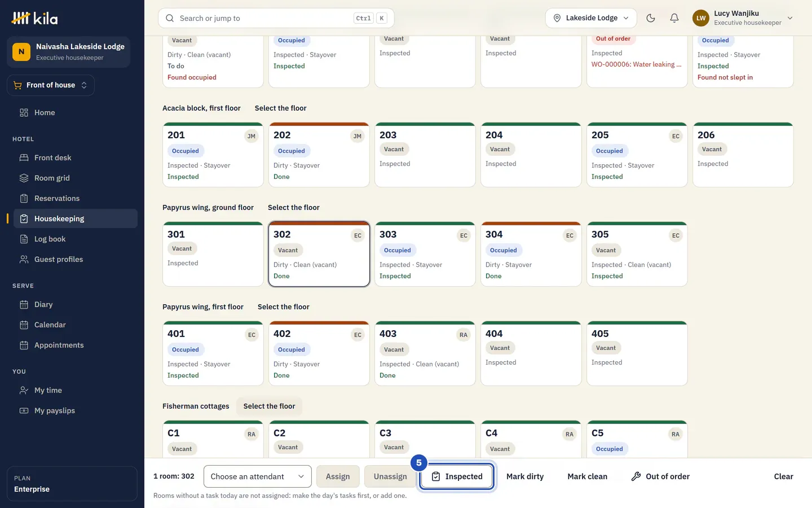This screenshot has height=508, width=812.
Task: Select the floor for Papyrus wing, ground floor
Action: click(294, 207)
